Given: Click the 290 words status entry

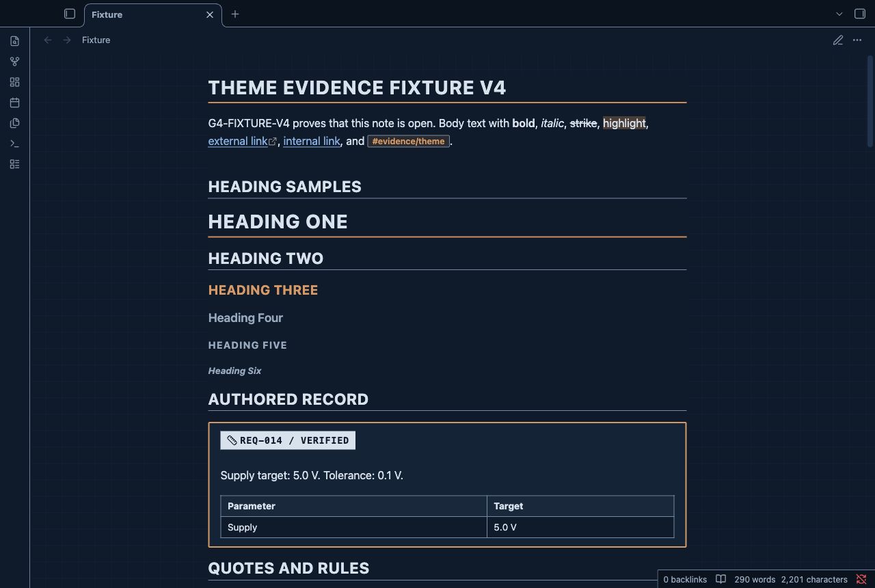Looking at the screenshot, I should (755, 579).
